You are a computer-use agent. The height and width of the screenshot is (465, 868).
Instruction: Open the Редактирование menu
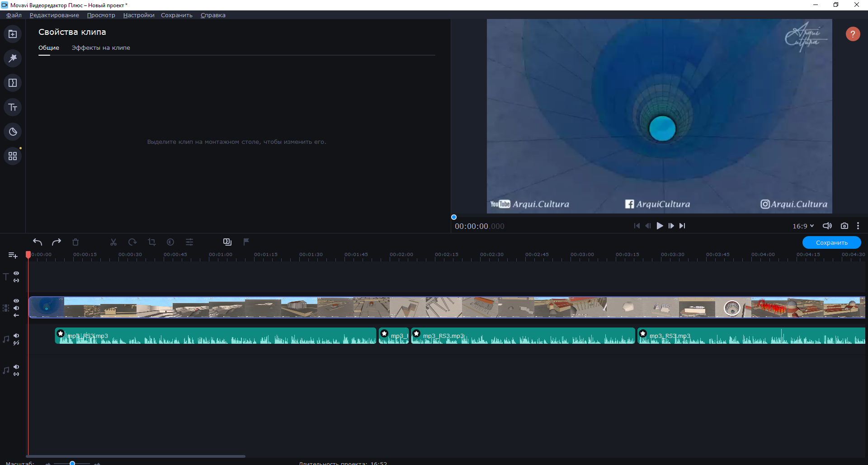54,15
